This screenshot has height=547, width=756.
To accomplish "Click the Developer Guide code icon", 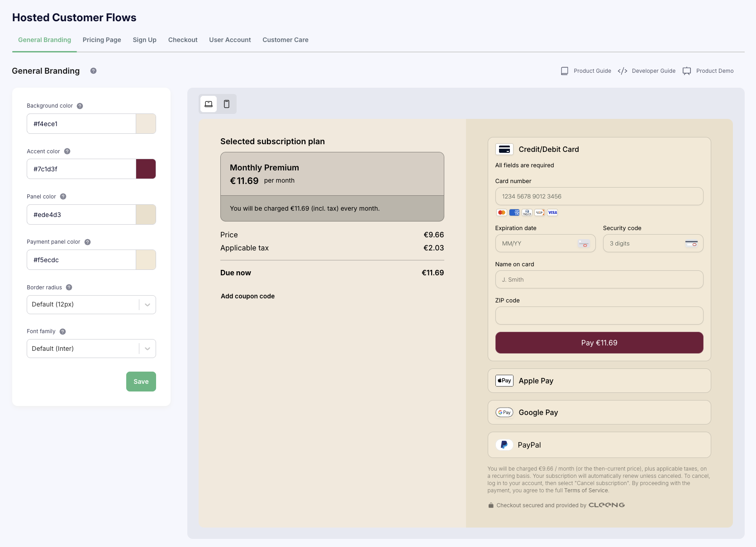I will (x=623, y=71).
